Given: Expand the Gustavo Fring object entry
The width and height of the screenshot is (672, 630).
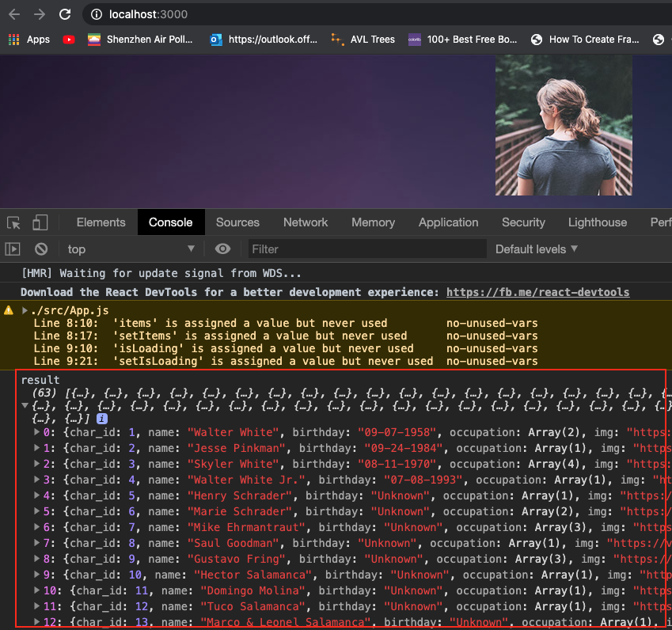Looking at the screenshot, I should coord(37,559).
